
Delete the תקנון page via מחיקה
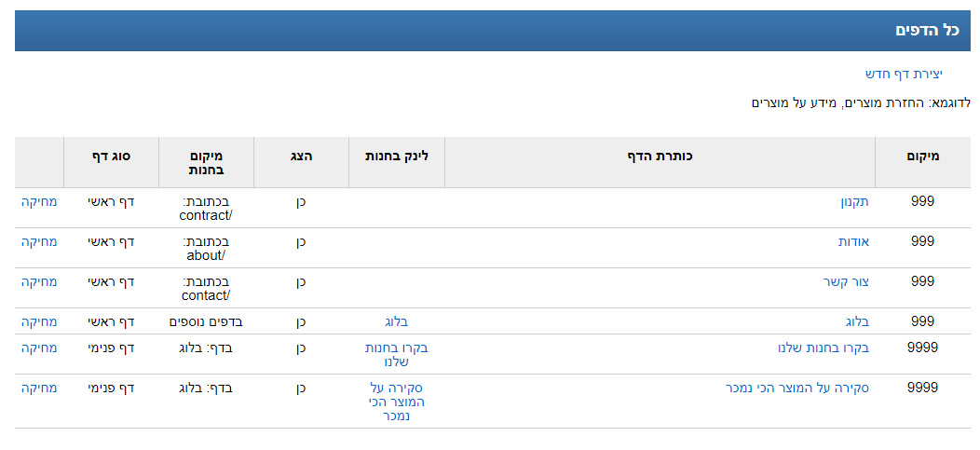40,201
